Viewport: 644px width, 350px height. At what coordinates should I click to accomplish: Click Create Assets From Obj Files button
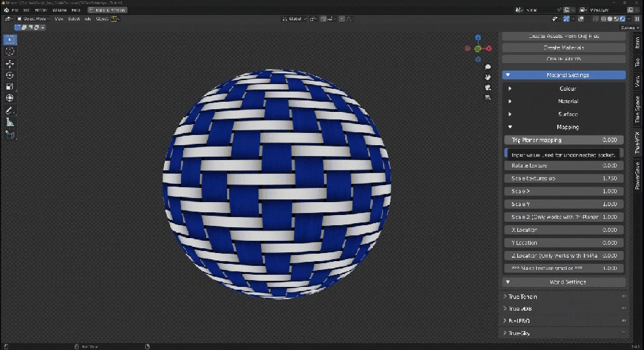[x=563, y=35]
